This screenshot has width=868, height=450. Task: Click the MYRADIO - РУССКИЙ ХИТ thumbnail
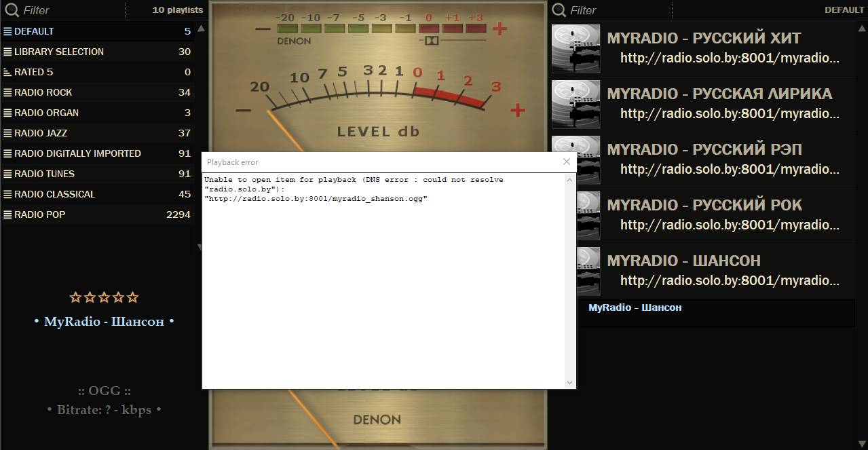point(576,49)
